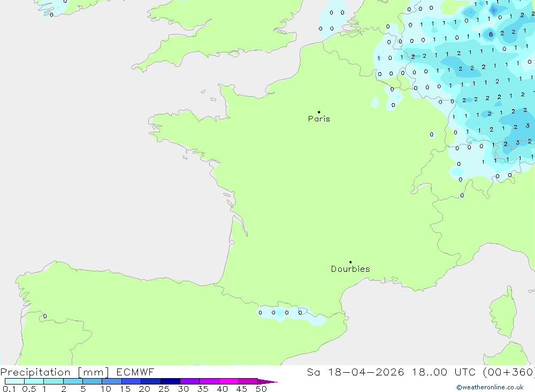Select the 45 mm magenta-purple legend swatch
Screen dimensions: 535x392
tap(248, 381)
